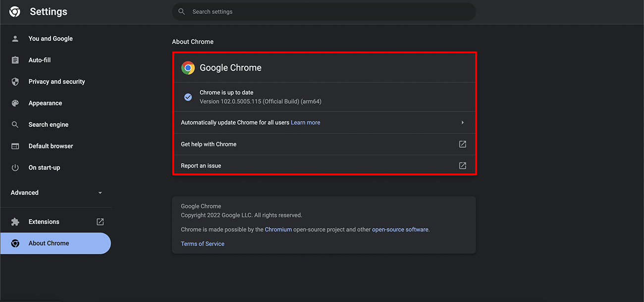
Task: Click the Learn more link
Action: click(x=305, y=122)
